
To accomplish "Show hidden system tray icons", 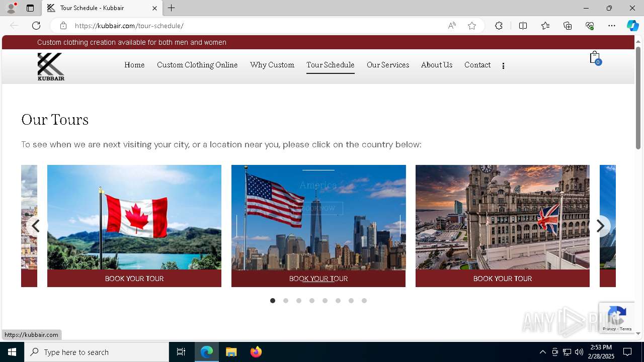I will (x=542, y=352).
